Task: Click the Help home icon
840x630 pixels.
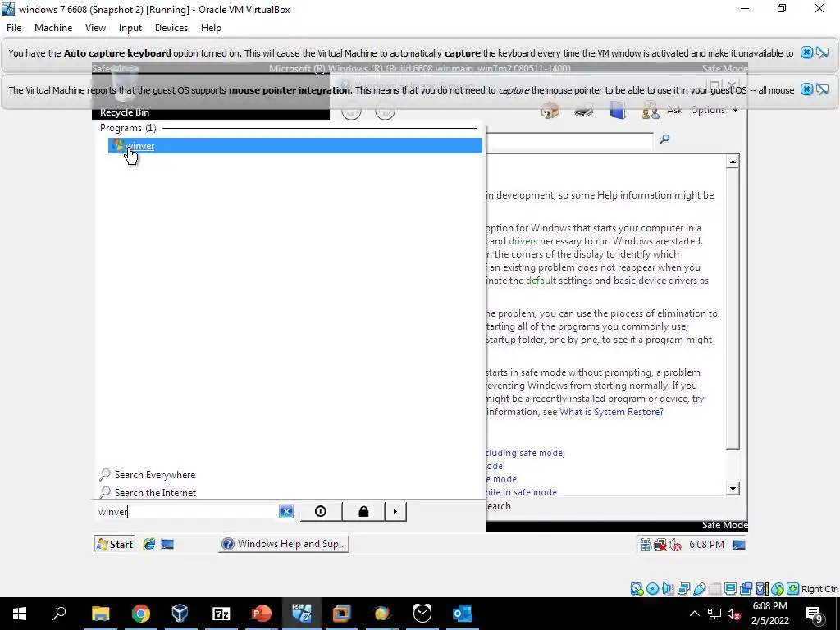Action: (550, 111)
